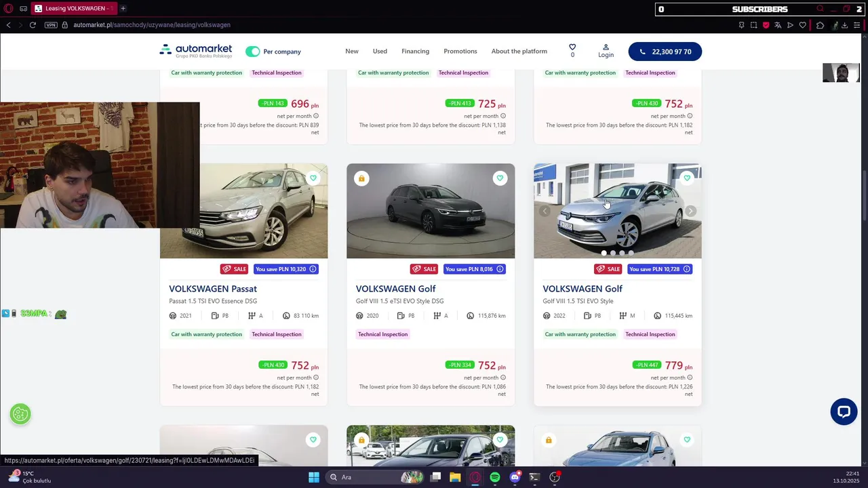The width and height of the screenshot is (868, 488).
Task: Open Opera main menu
Action: coord(8,9)
